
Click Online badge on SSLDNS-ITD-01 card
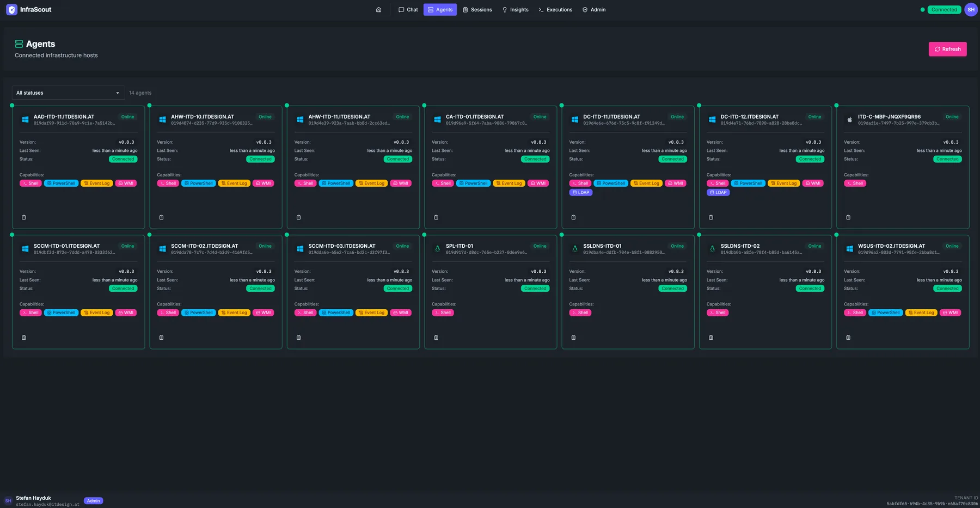pos(677,246)
